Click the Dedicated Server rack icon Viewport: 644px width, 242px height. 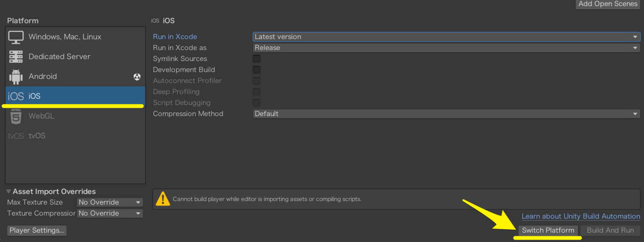click(16, 57)
